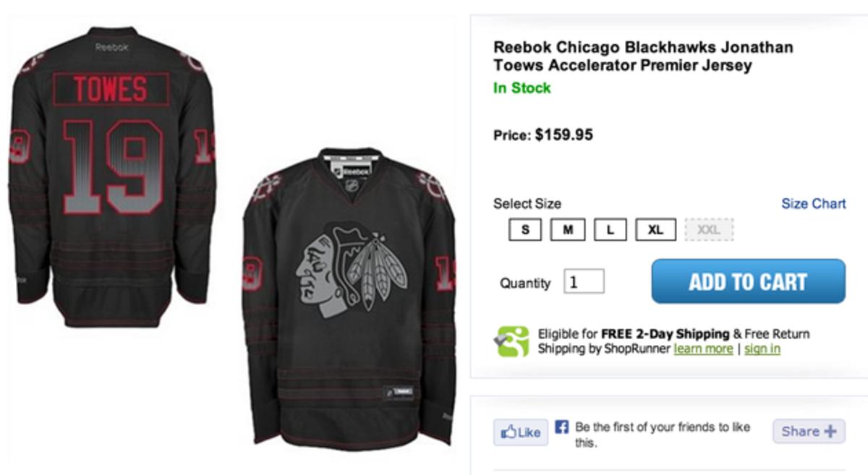Open the ShopRunner learn more link
This screenshot has height=475, width=868.
[x=703, y=348]
